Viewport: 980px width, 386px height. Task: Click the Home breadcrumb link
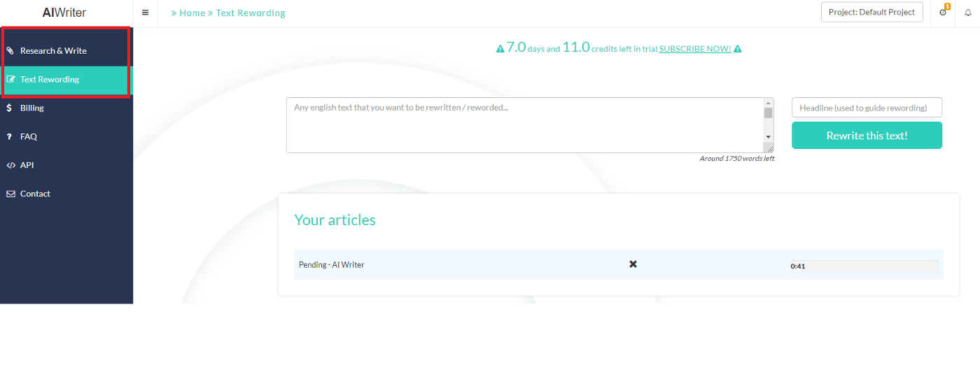point(192,13)
